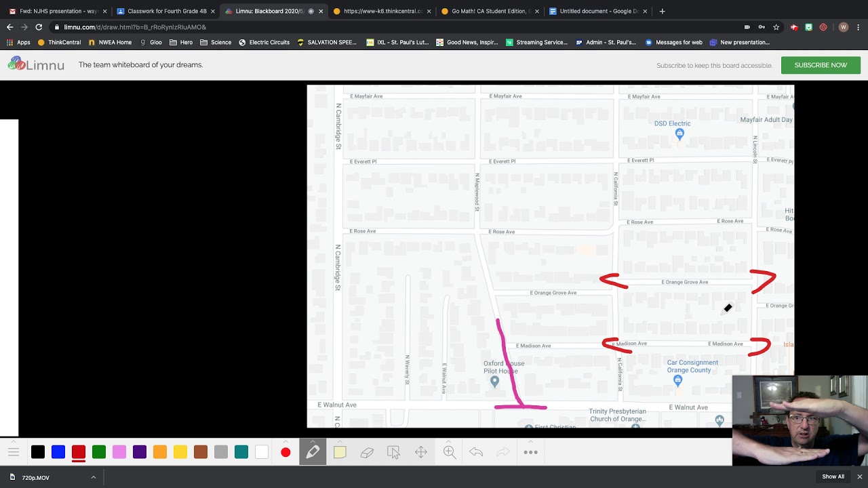The width and height of the screenshot is (868, 488).
Task: Open the more options ellipsis menu
Action: (531, 452)
